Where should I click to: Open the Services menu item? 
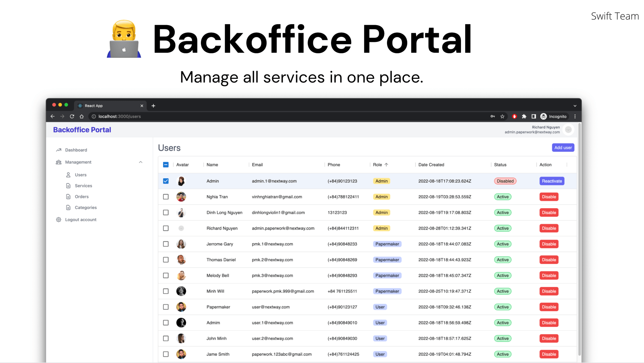pyautogui.click(x=84, y=186)
